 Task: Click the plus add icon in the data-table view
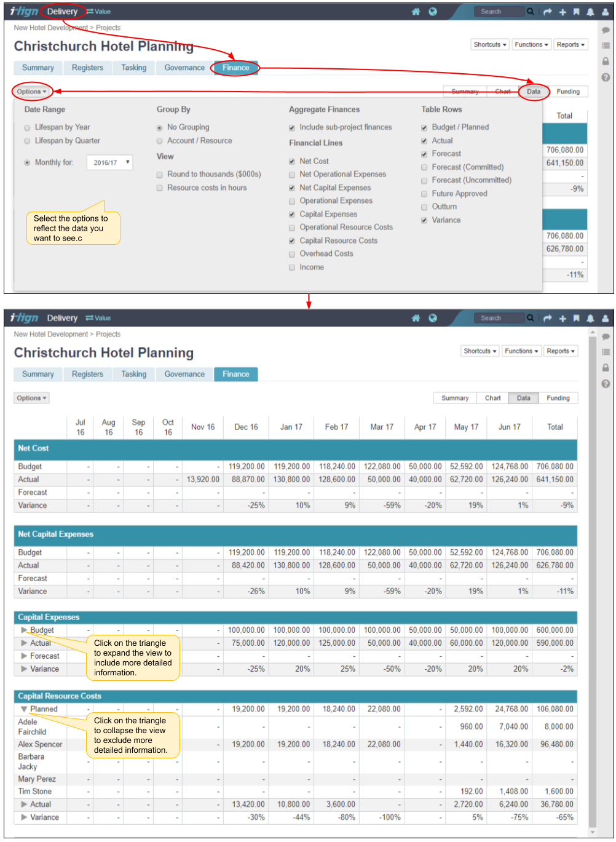click(x=563, y=318)
